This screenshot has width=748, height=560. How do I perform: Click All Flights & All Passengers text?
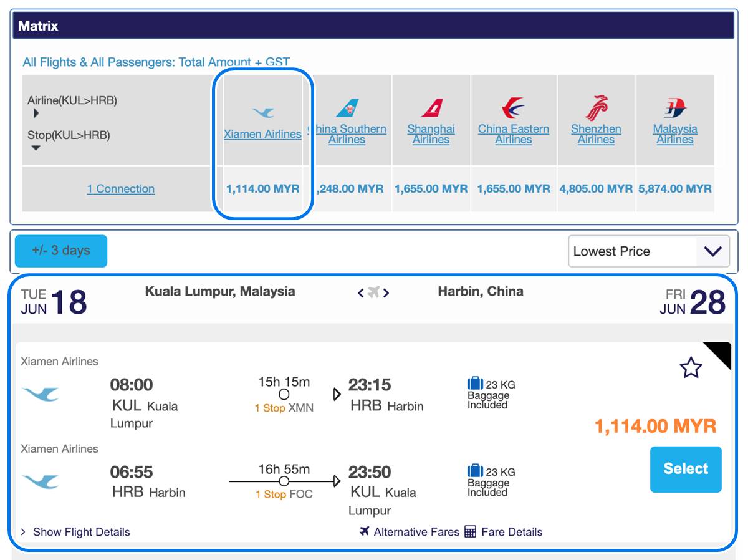coord(156,62)
